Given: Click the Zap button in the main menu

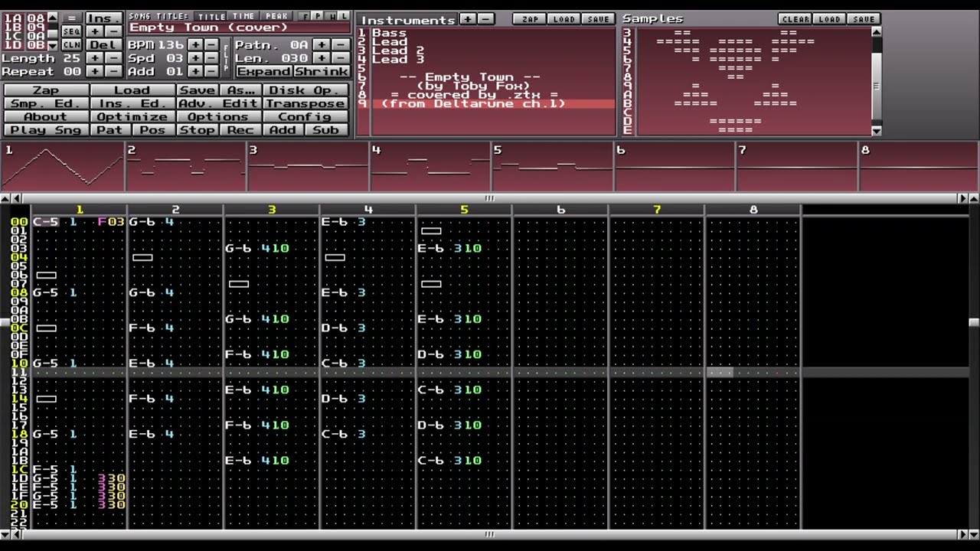Looking at the screenshot, I should [x=46, y=90].
